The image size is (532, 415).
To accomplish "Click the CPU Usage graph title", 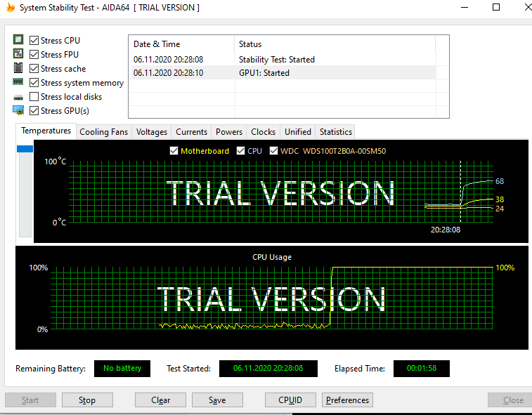I will 272,257.
